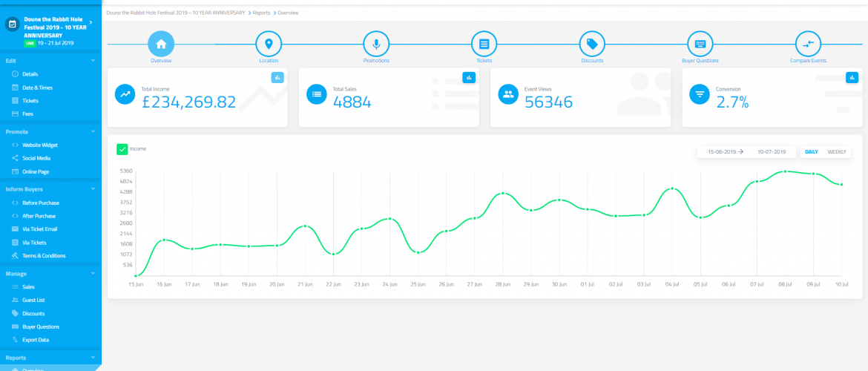
Task: Click chart icon on Total Income card
Action: [x=277, y=77]
